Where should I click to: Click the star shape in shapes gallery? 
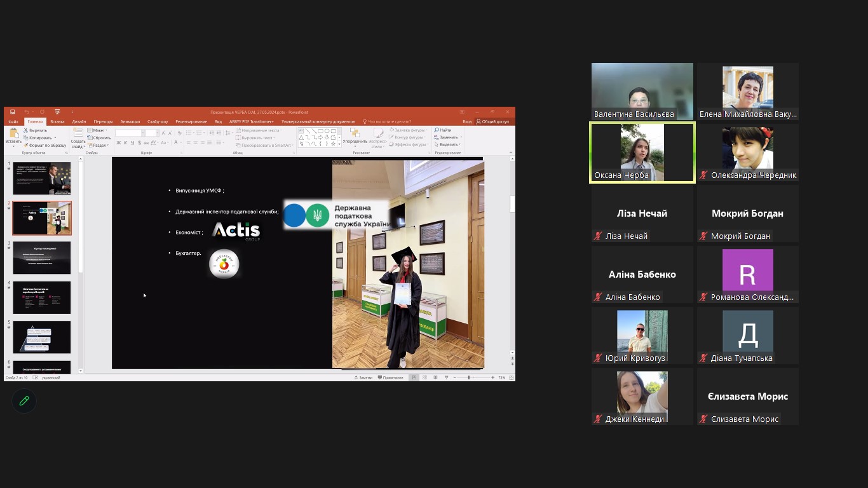tap(333, 144)
